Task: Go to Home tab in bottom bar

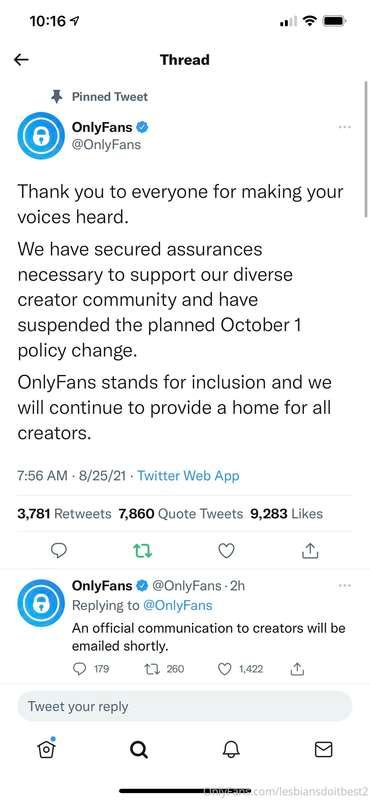Action: (x=46, y=748)
